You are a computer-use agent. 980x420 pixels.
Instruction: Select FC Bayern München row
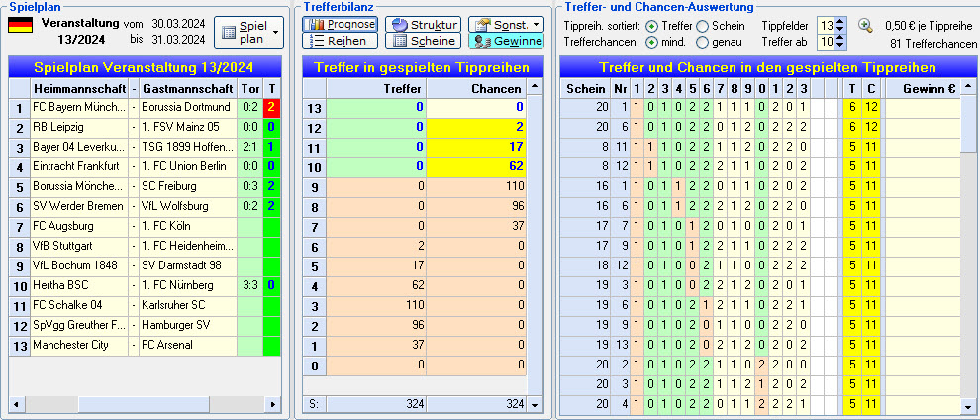(x=145, y=108)
